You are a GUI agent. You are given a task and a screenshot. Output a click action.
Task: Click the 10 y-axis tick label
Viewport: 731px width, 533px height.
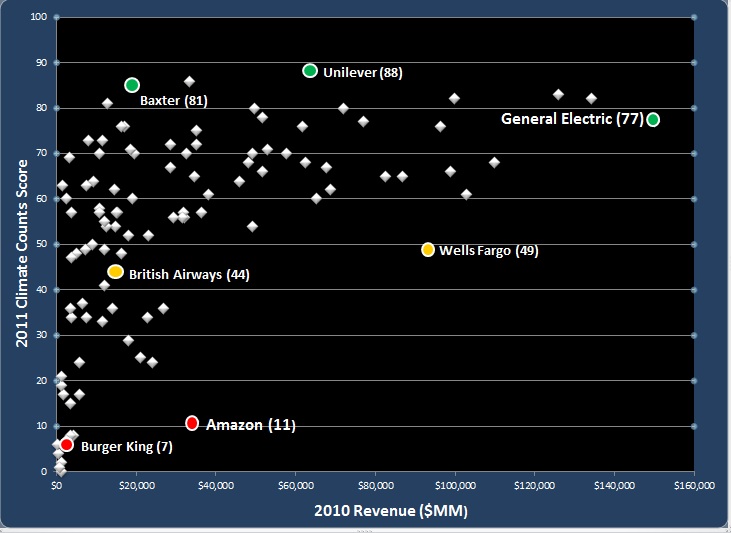41,426
